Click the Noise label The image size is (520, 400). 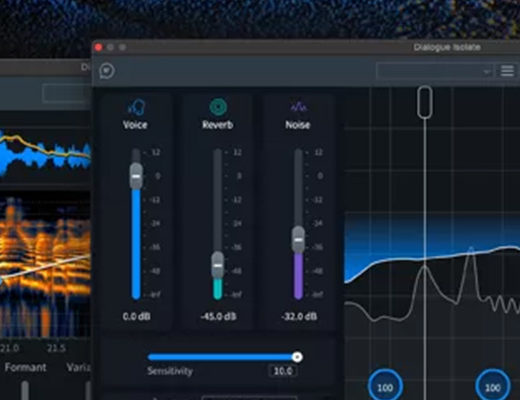[298, 125]
